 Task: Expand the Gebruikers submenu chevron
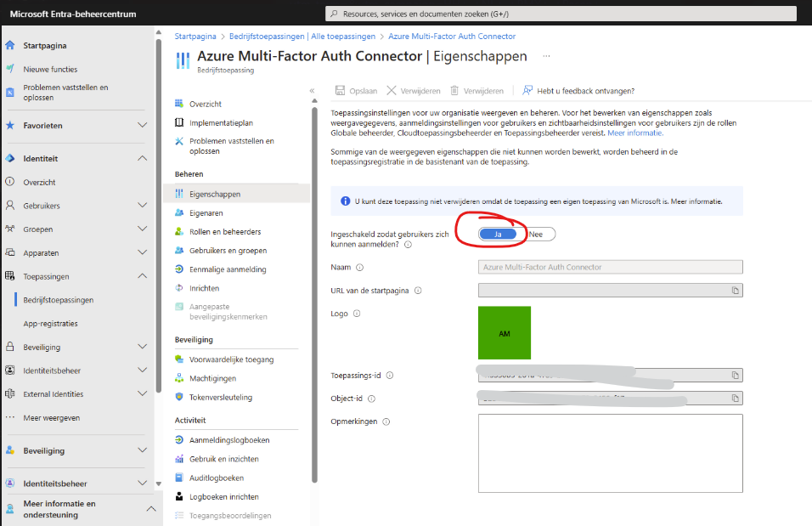tap(143, 206)
